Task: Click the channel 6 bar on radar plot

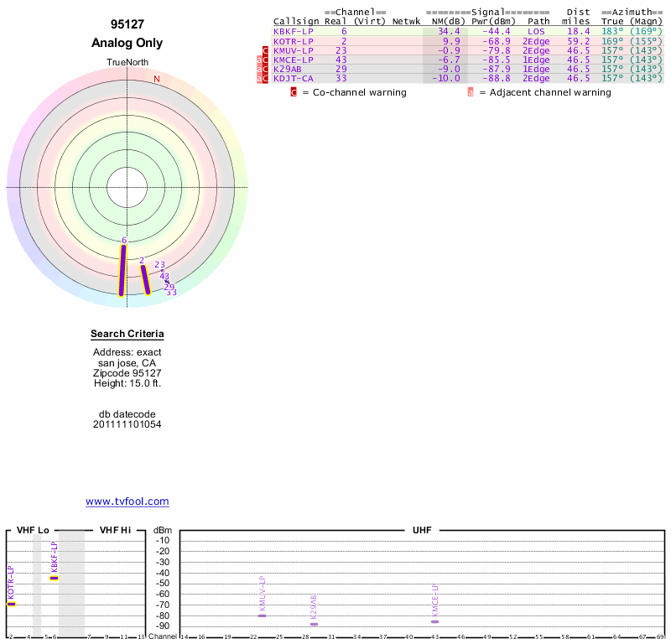Action: click(123, 268)
